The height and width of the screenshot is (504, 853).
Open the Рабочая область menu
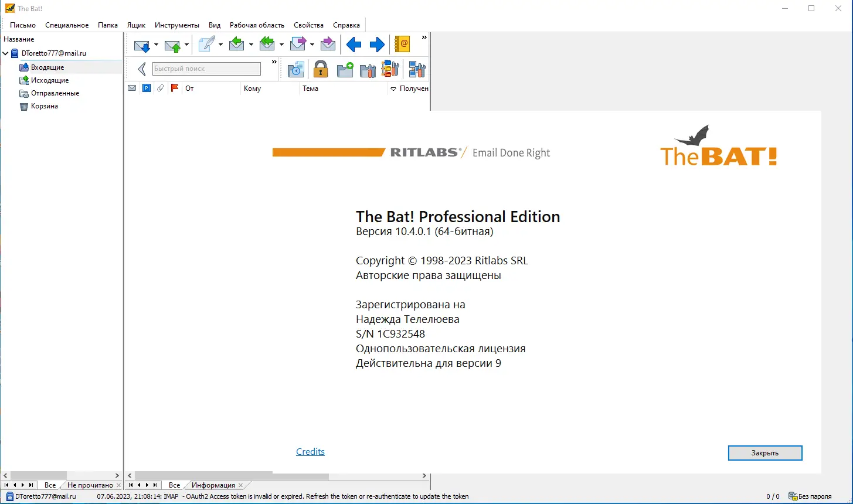click(257, 25)
